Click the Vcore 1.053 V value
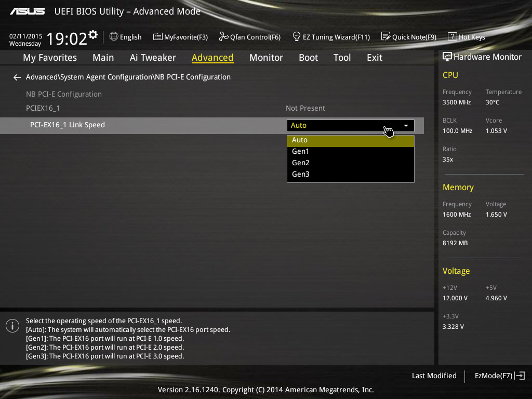 pyautogui.click(x=496, y=130)
